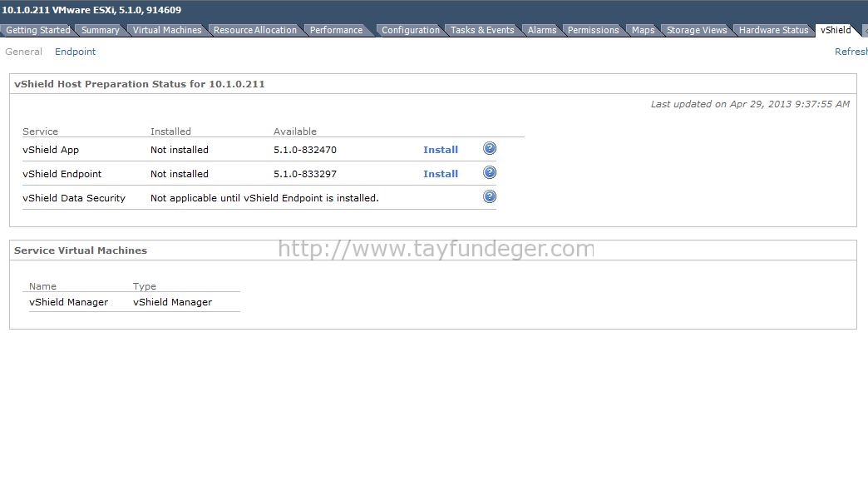Click the Name column header
This screenshot has height=496, width=868.
[42, 286]
